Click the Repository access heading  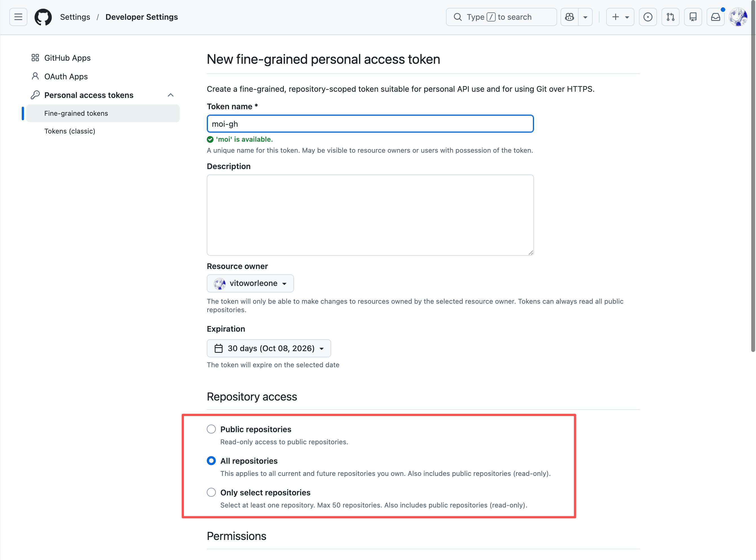pyautogui.click(x=252, y=397)
